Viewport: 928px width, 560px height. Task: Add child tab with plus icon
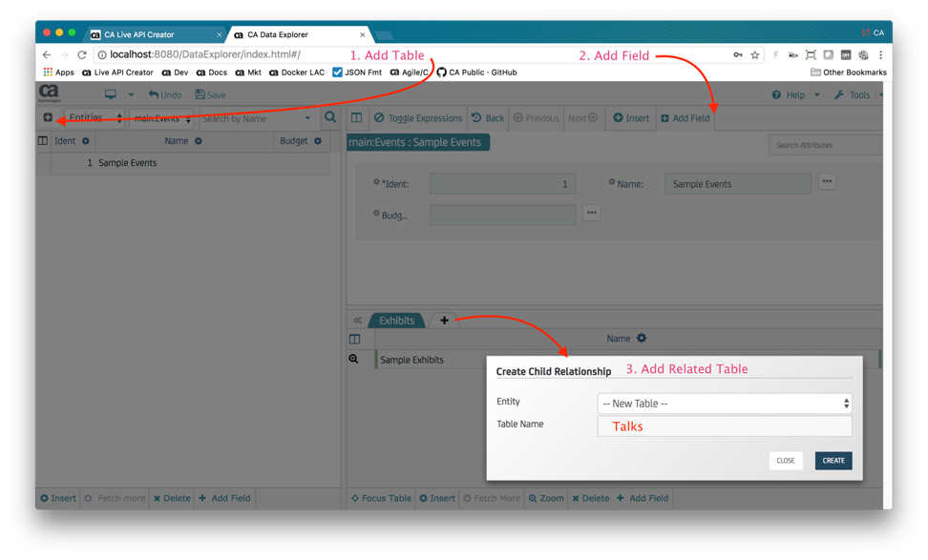[x=444, y=320]
